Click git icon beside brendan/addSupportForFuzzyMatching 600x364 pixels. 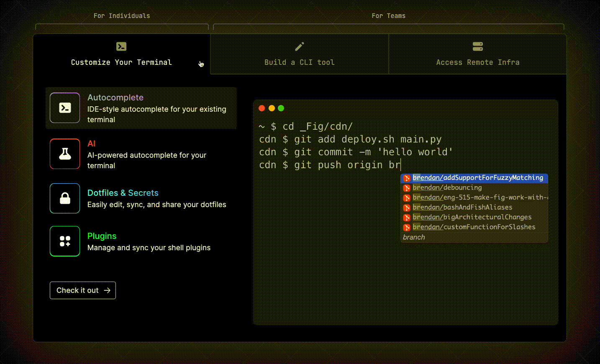[x=407, y=178]
